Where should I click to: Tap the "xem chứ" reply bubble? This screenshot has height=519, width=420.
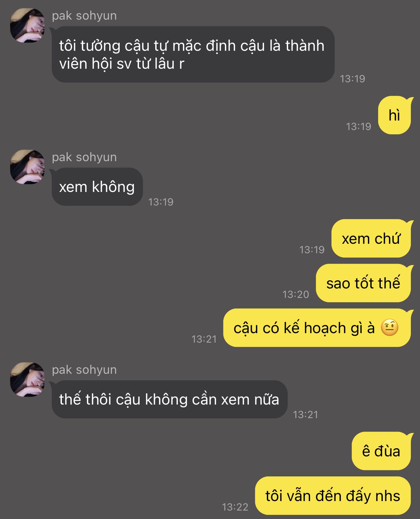click(371, 238)
